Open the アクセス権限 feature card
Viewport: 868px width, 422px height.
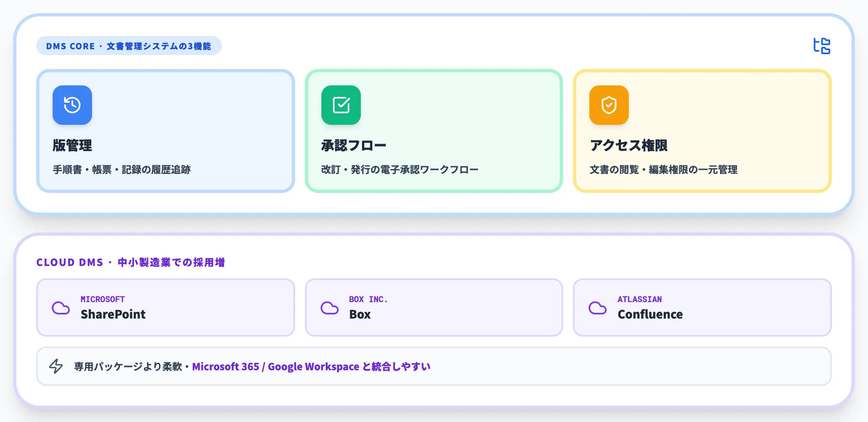pyautogui.click(x=702, y=131)
